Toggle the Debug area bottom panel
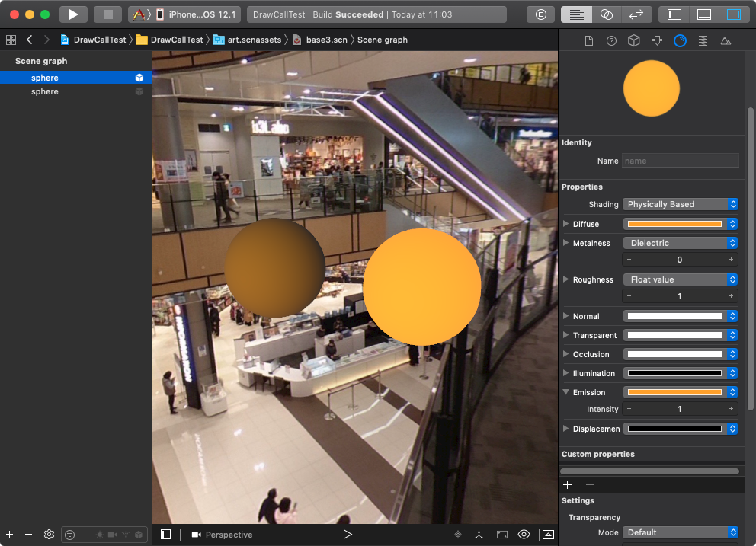The height and width of the screenshot is (546, 756). point(704,14)
